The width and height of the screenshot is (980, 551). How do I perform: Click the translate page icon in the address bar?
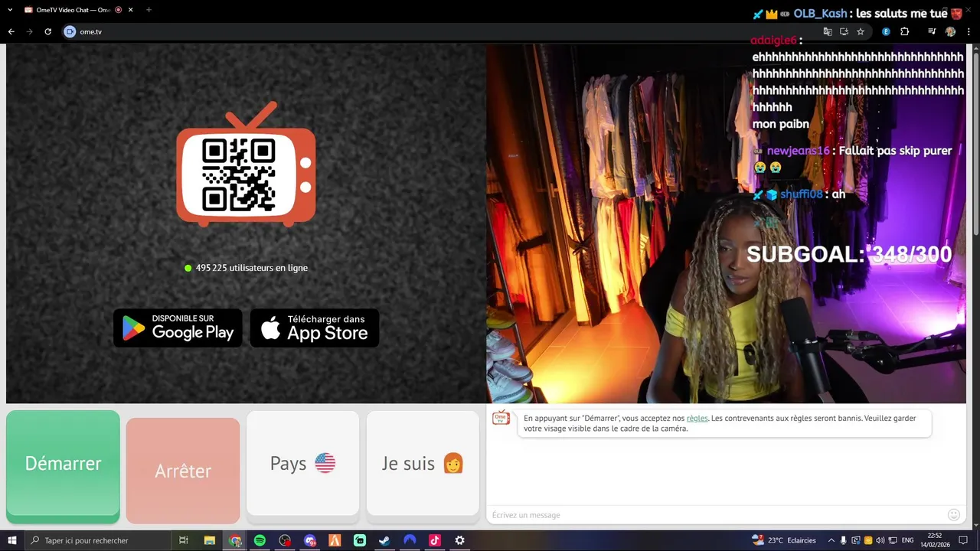click(828, 31)
